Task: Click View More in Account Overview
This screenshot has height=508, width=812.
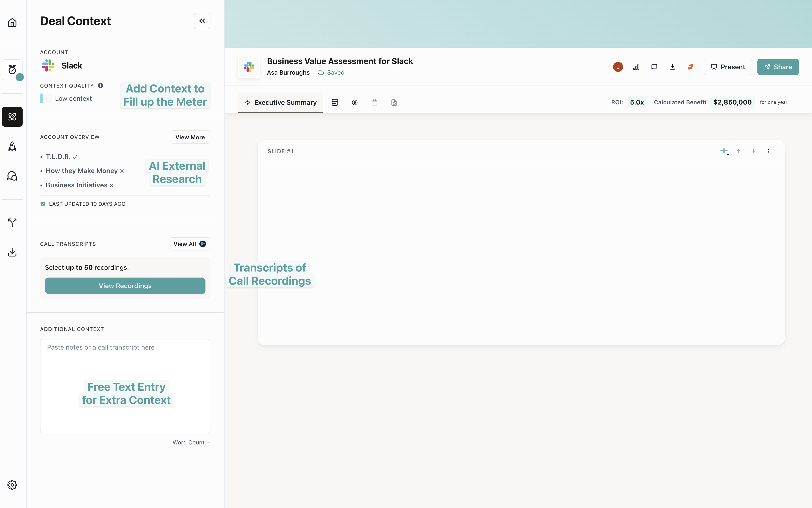Action: point(190,137)
